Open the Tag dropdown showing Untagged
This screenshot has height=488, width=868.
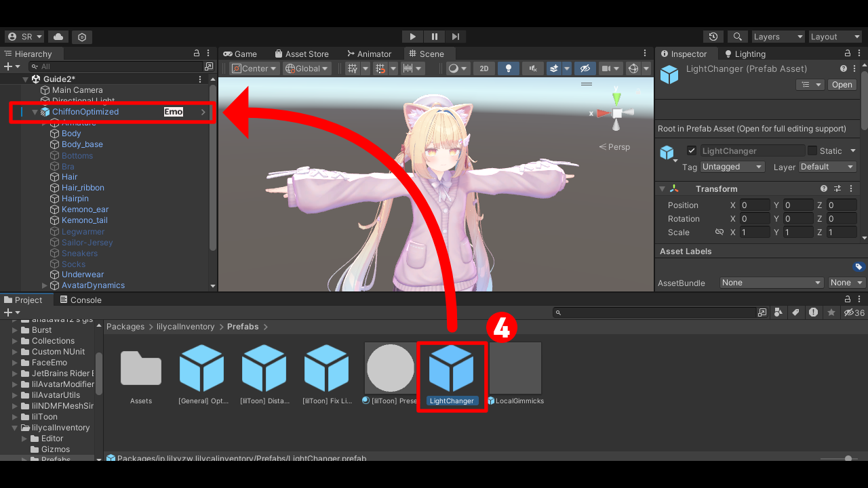click(x=732, y=167)
